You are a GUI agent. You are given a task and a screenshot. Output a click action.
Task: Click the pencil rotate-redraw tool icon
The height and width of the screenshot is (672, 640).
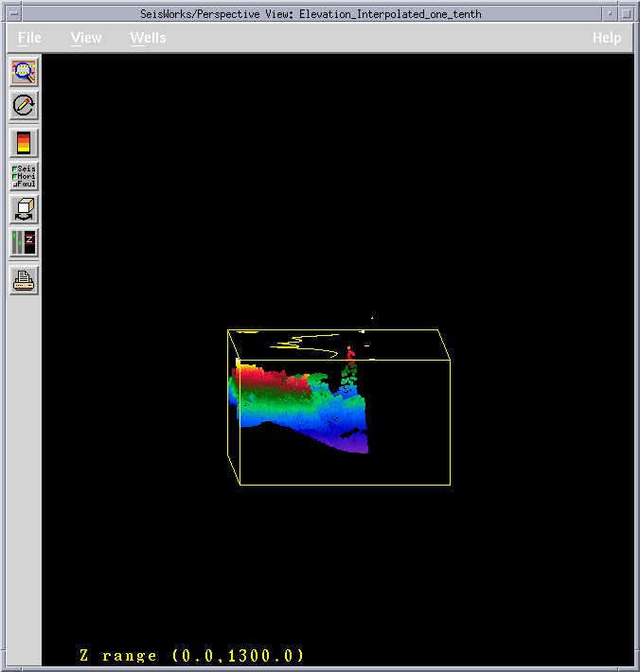[x=24, y=105]
